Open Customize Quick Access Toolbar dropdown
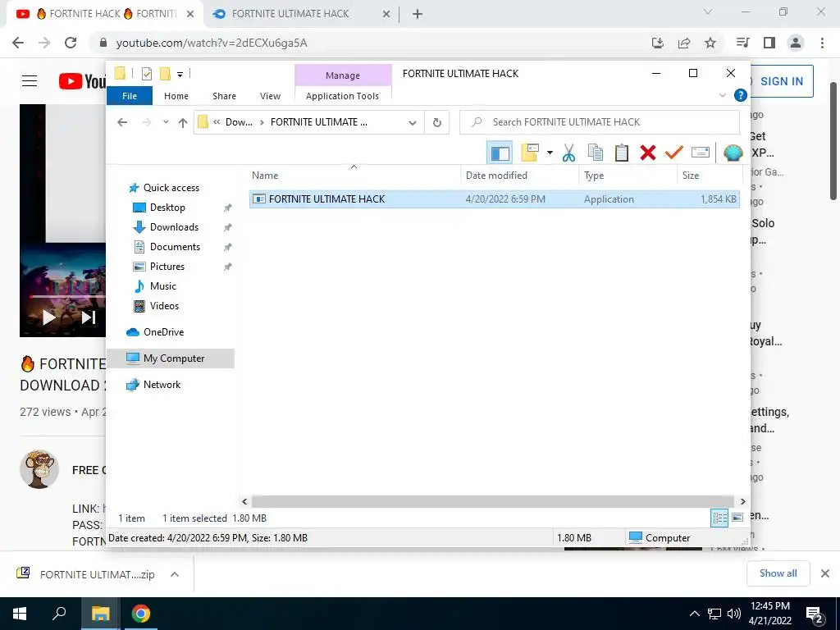 [180, 75]
